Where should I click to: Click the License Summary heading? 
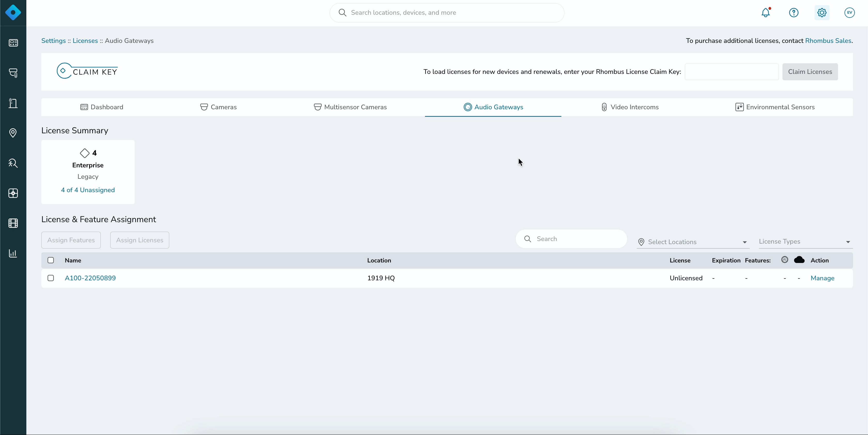pyautogui.click(x=75, y=131)
